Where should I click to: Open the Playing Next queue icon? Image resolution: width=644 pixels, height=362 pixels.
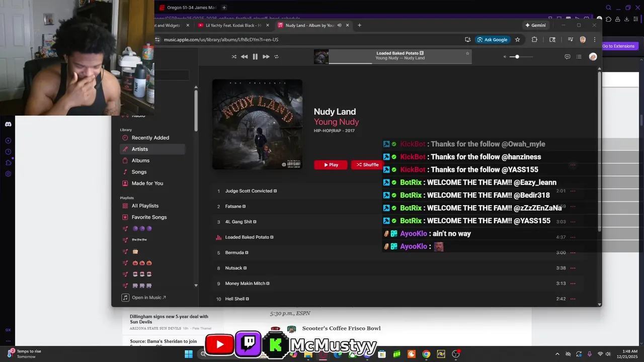pos(579,57)
